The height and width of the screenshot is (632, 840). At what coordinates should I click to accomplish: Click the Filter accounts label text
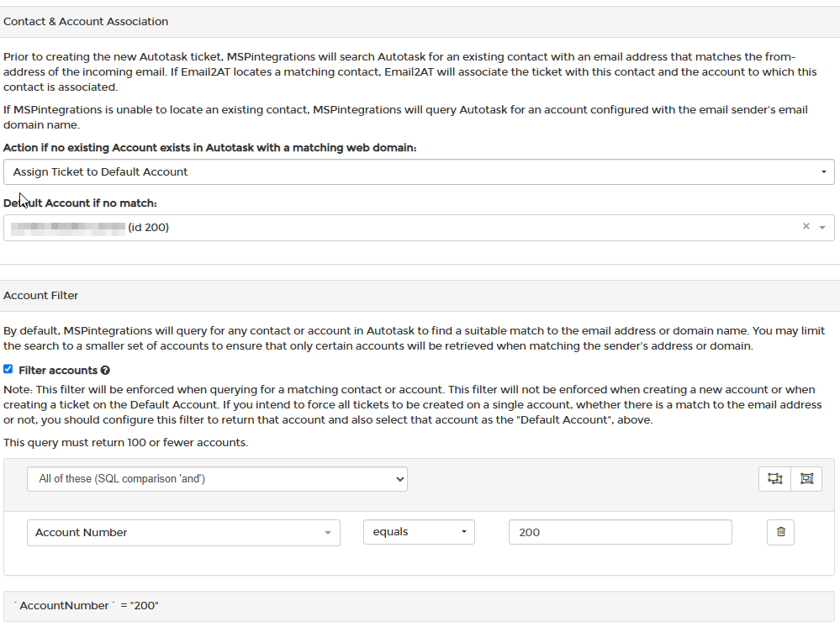[58, 370]
